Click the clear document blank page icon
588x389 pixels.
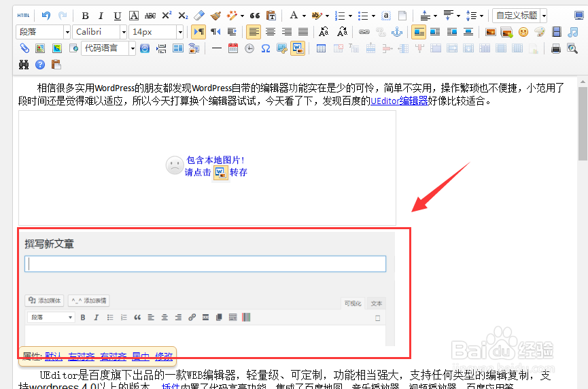[402, 16]
